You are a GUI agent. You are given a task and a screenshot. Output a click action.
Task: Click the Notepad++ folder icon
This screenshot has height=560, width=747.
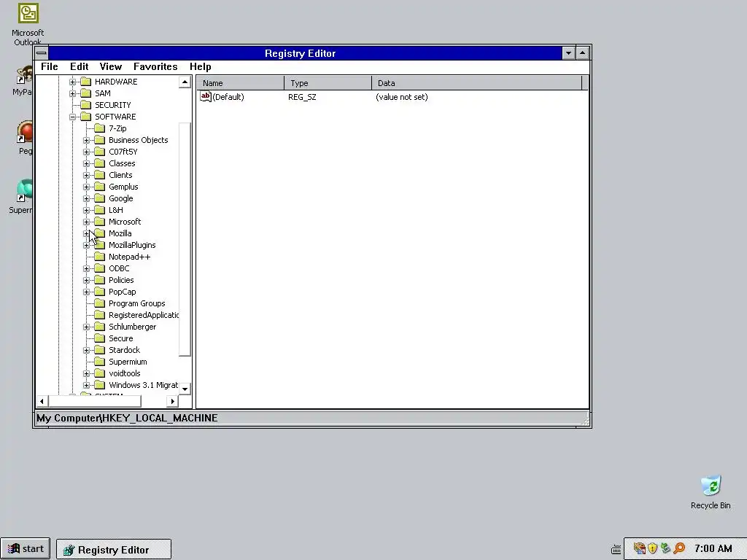pos(99,257)
